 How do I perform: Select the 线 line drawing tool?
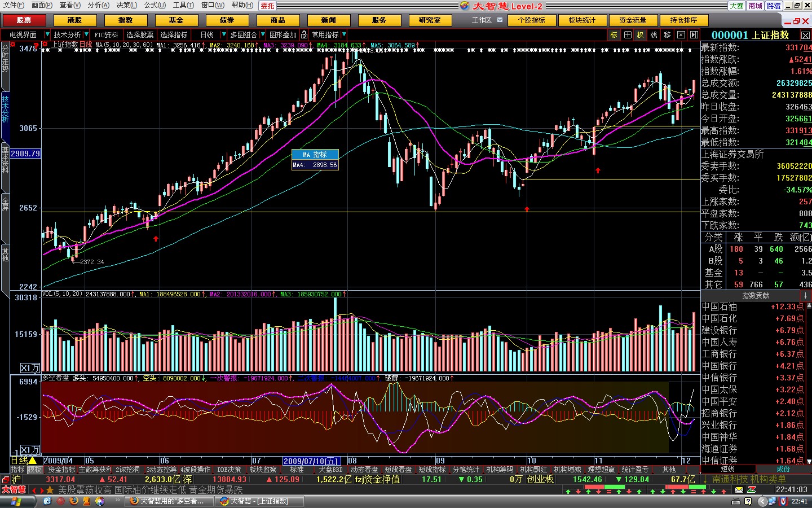coord(654,35)
